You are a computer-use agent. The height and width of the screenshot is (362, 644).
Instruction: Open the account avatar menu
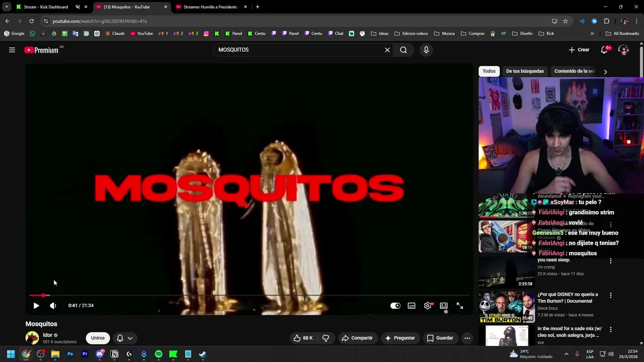pyautogui.click(x=623, y=50)
